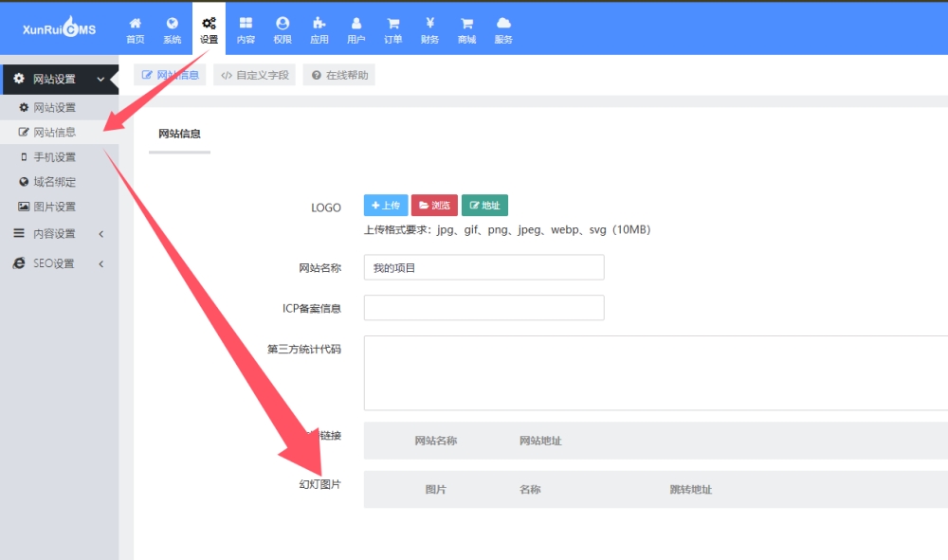Click the upload format requirement text

(x=507, y=229)
